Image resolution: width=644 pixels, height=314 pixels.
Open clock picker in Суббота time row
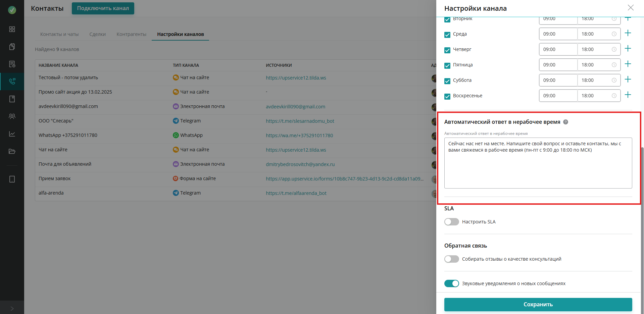(x=614, y=80)
